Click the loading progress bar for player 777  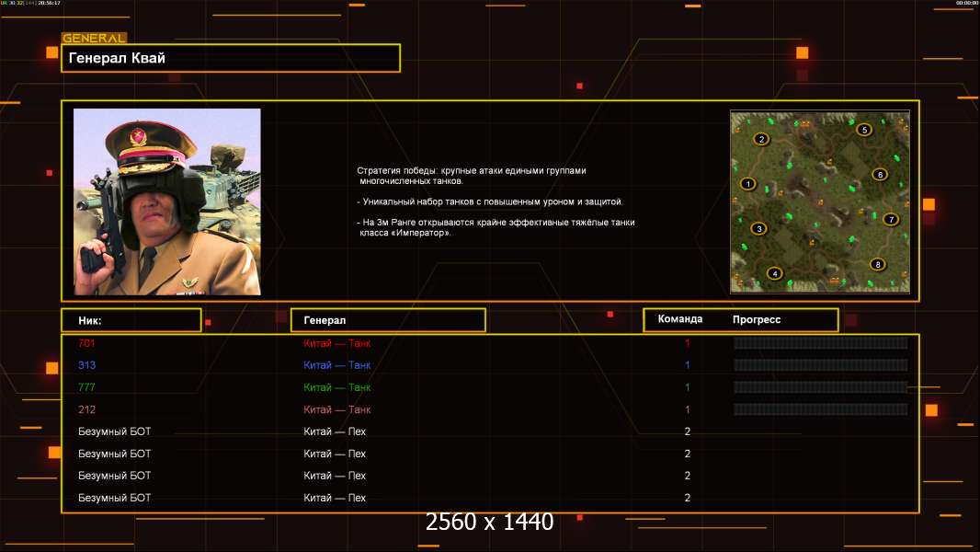coord(820,387)
